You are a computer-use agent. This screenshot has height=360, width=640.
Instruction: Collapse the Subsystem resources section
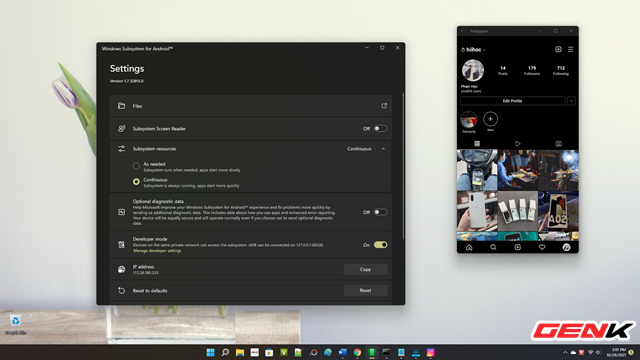pyautogui.click(x=383, y=149)
